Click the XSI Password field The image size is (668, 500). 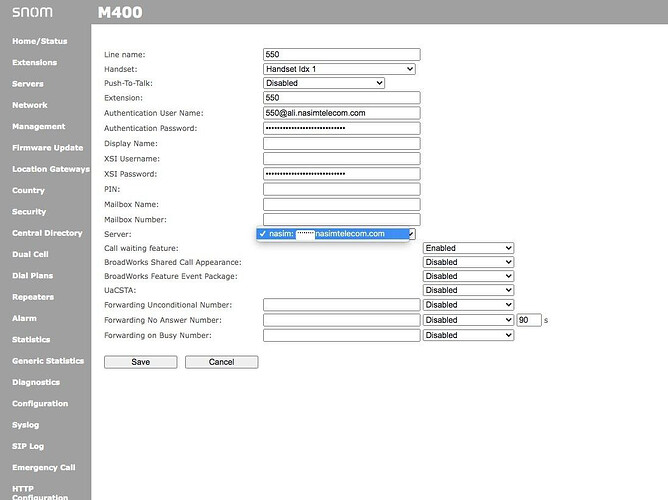tap(342, 174)
